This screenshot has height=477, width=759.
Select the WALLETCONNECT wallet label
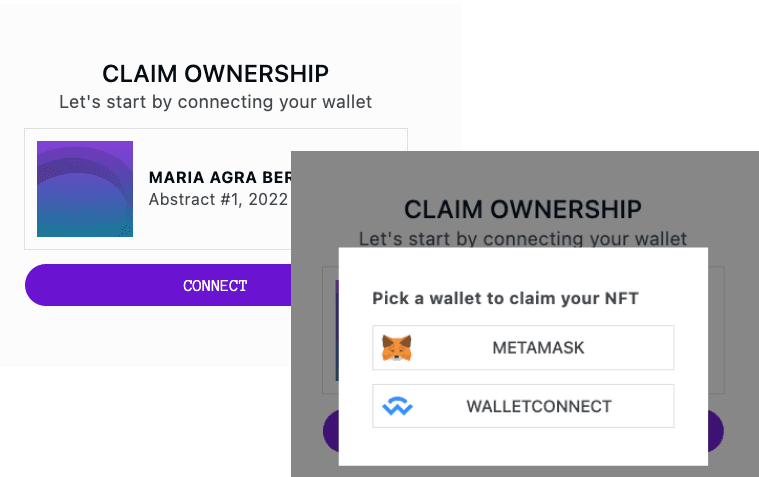tap(538, 407)
